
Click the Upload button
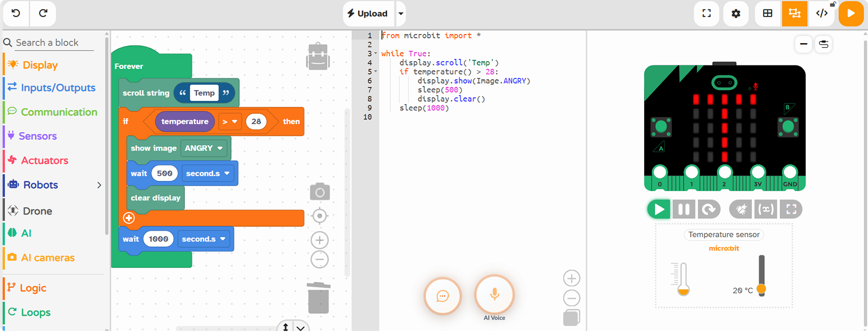(368, 14)
